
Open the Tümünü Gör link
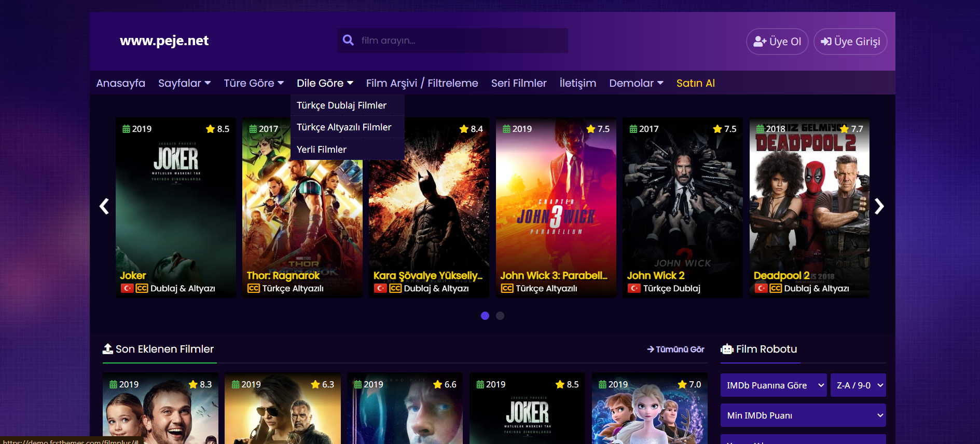pos(675,349)
